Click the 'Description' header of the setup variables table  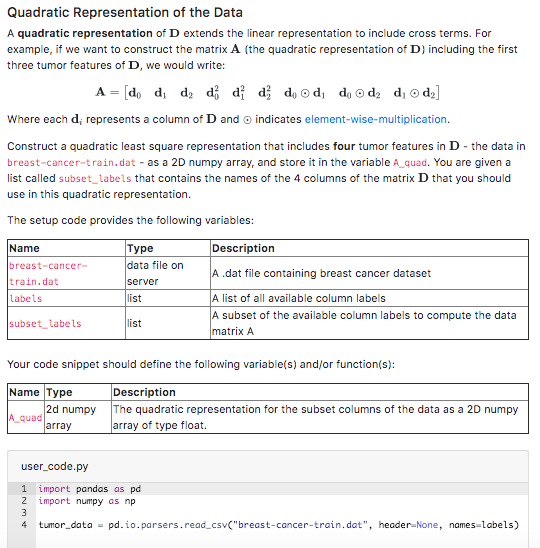tap(369, 248)
